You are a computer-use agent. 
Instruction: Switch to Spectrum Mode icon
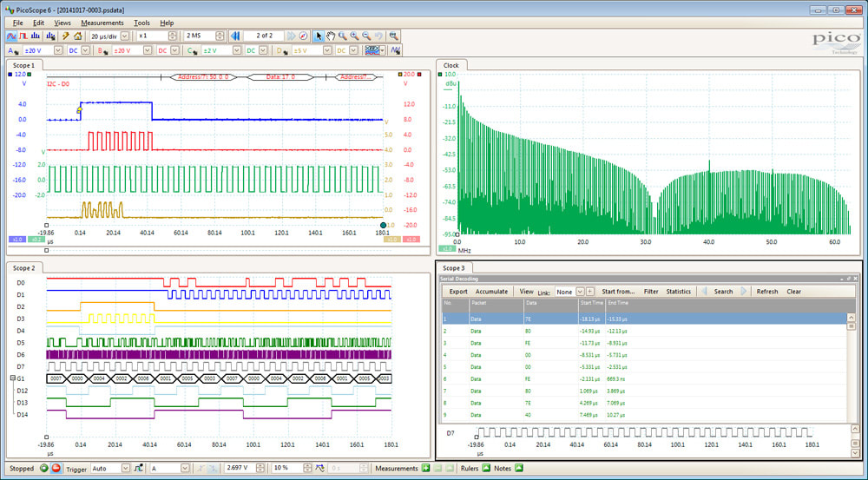coord(36,36)
